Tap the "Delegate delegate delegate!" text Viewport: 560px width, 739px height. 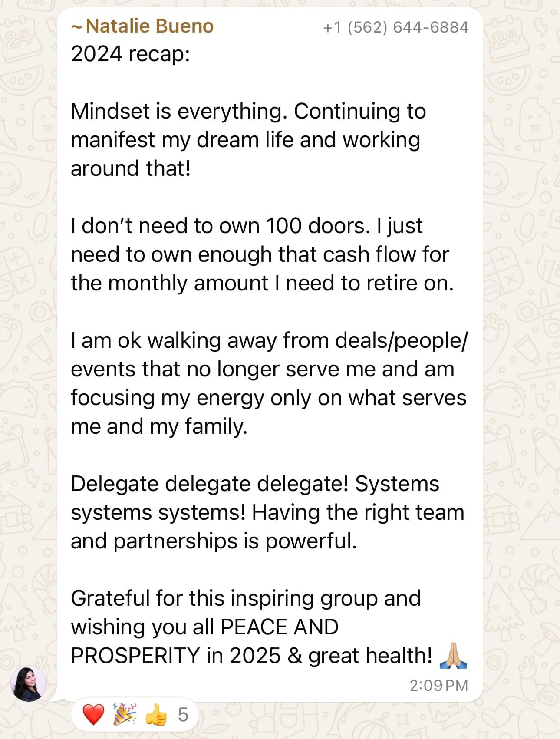(x=210, y=484)
